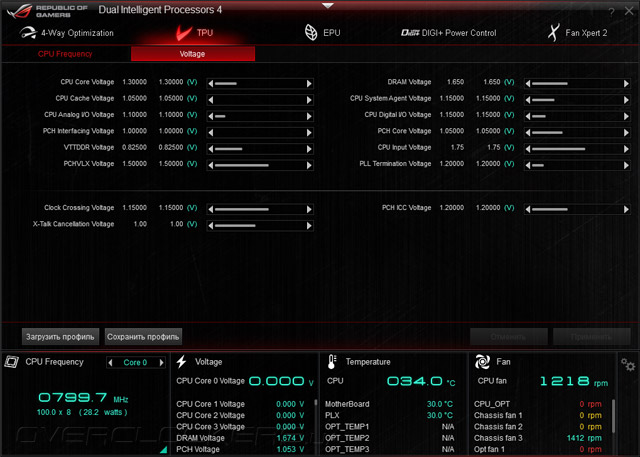Screen dimensions: 640x457
Task: Decrease CPU Core Voltage with left arrow
Action: click(x=211, y=84)
